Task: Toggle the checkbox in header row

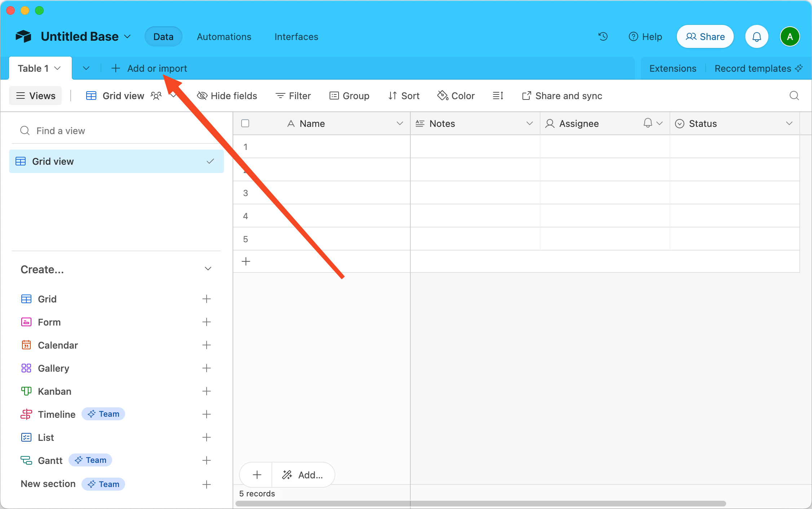Action: tap(245, 123)
